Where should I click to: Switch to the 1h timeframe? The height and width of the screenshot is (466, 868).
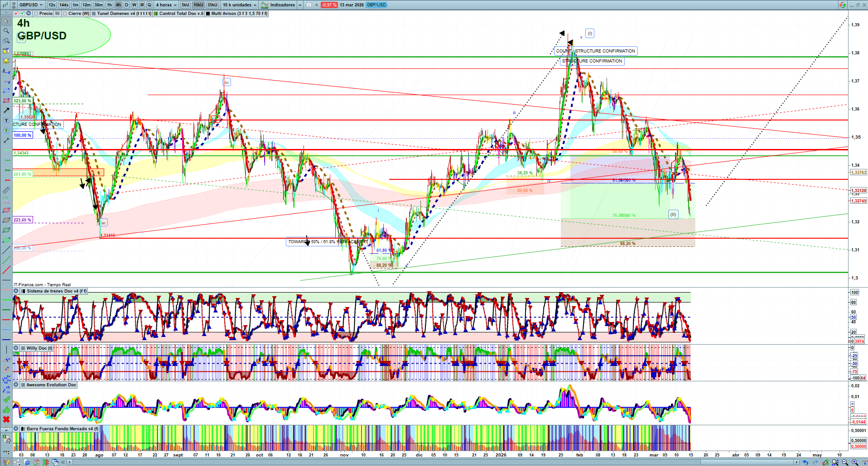109,5
